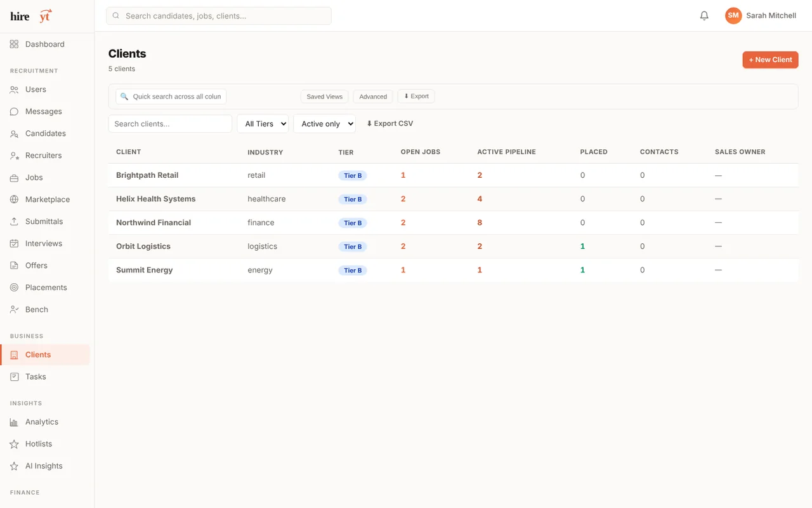Click the Jobs briefcase icon
Image resolution: width=812 pixels, height=508 pixels.
coord(14,178)
